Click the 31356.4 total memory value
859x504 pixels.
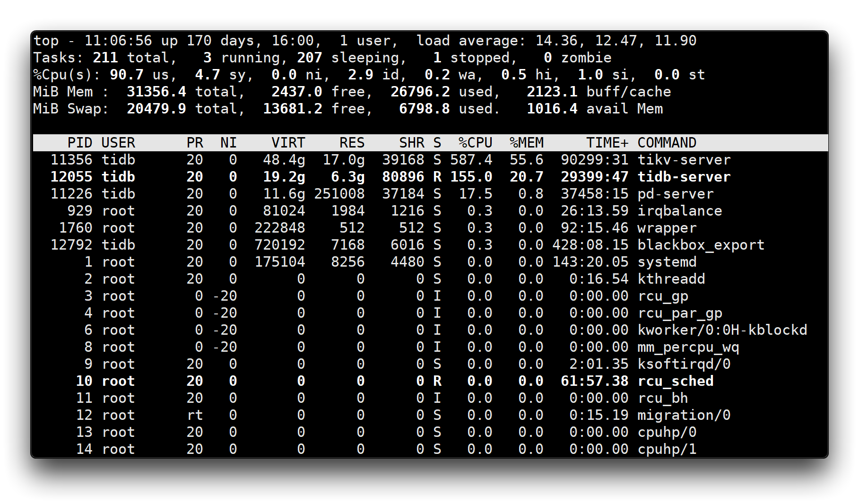point(156,92)
